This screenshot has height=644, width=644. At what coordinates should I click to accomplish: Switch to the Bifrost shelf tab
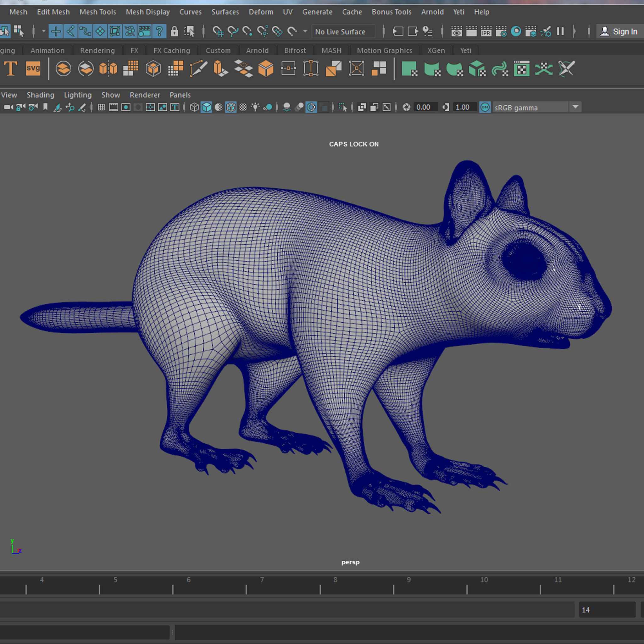tap(295, 51)
